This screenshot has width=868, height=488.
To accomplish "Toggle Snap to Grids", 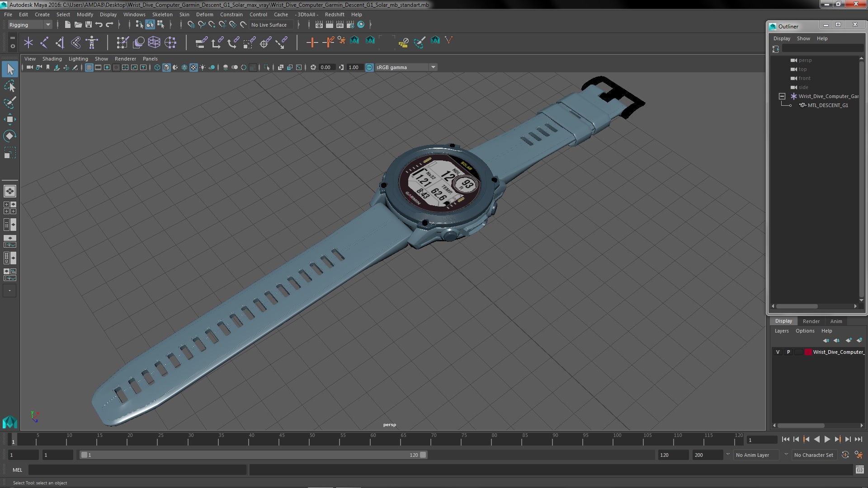I will pyautogui.click(x=191, y=24).
